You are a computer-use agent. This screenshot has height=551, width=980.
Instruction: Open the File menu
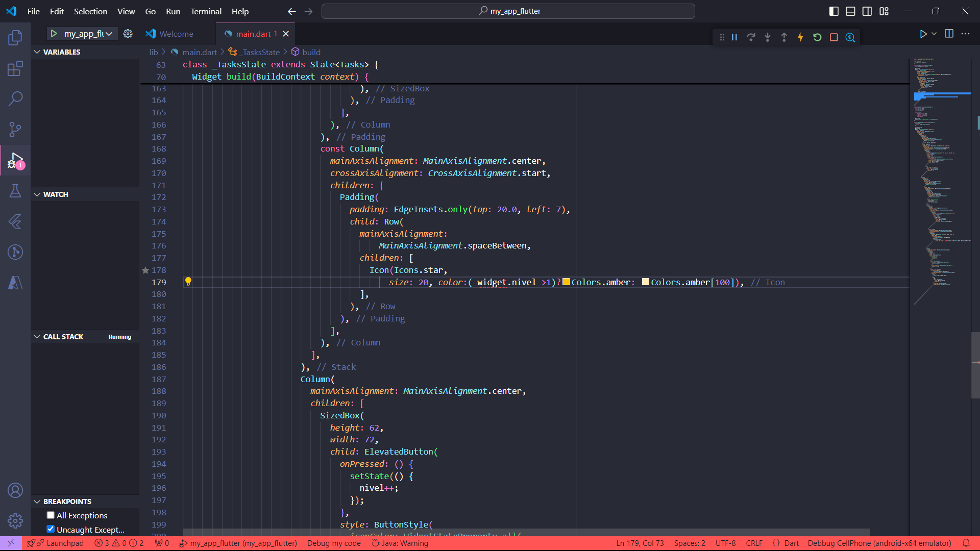[x=34, y=11]
